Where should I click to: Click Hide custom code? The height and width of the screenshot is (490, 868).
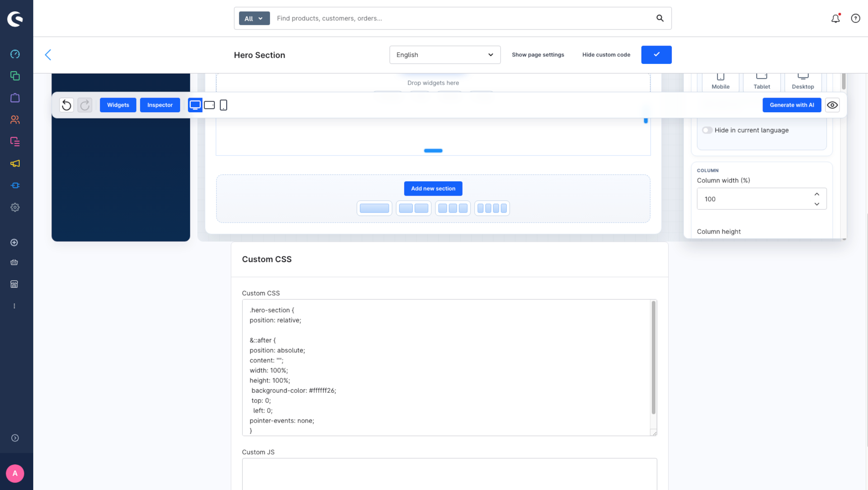(606, 55)
